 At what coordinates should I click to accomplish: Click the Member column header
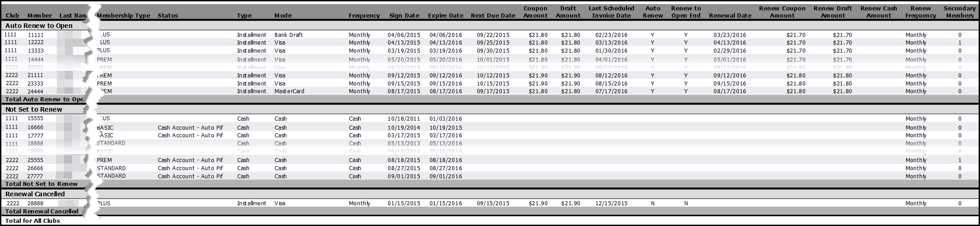tap(40, 16)
